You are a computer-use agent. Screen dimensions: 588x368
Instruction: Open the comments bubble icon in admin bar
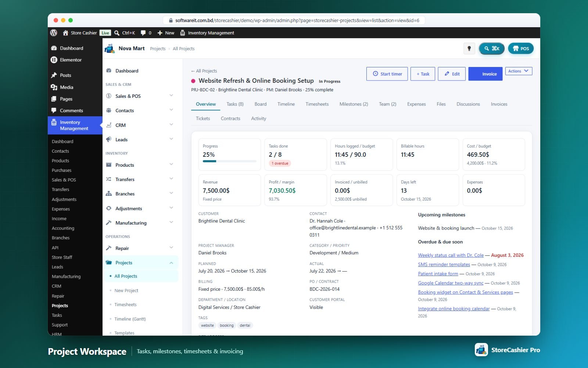coord(143,33)
